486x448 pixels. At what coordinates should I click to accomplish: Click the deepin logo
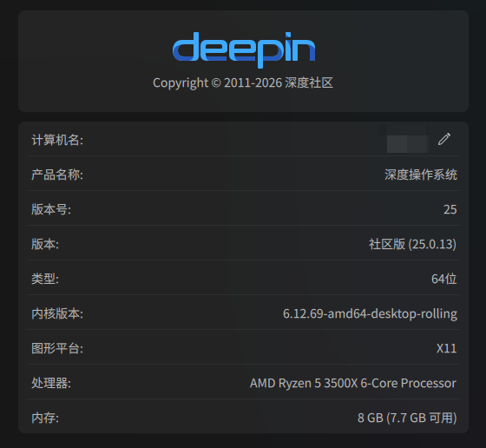pyautogui.click(x=244, y=49)
